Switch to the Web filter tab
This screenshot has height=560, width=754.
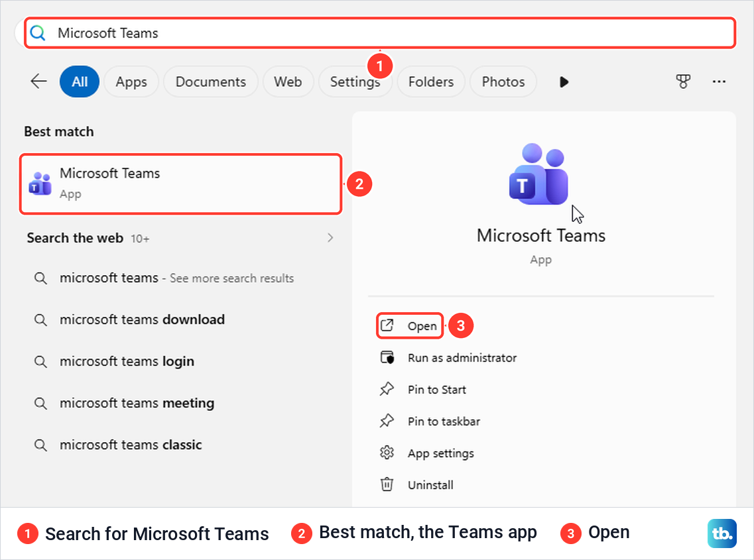pos(288,82)
